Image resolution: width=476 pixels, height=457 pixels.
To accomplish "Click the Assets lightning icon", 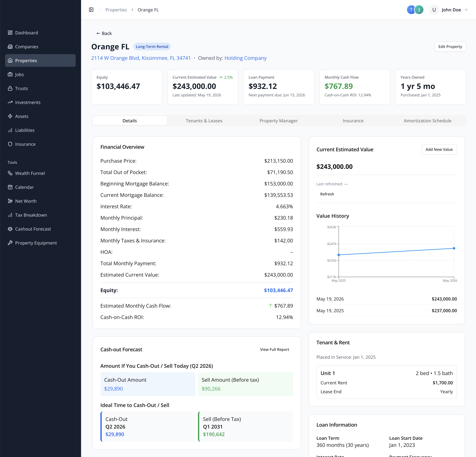I will coord(10,116).
